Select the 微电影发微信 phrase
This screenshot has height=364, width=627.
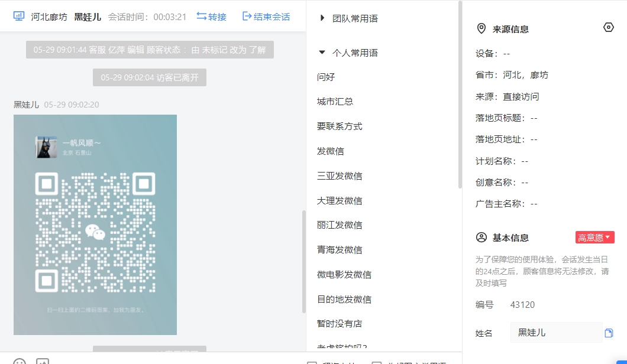point(344,275)
